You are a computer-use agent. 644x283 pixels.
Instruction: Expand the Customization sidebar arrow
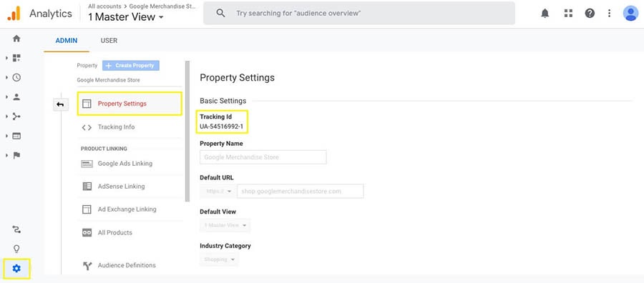pos(6,58)
